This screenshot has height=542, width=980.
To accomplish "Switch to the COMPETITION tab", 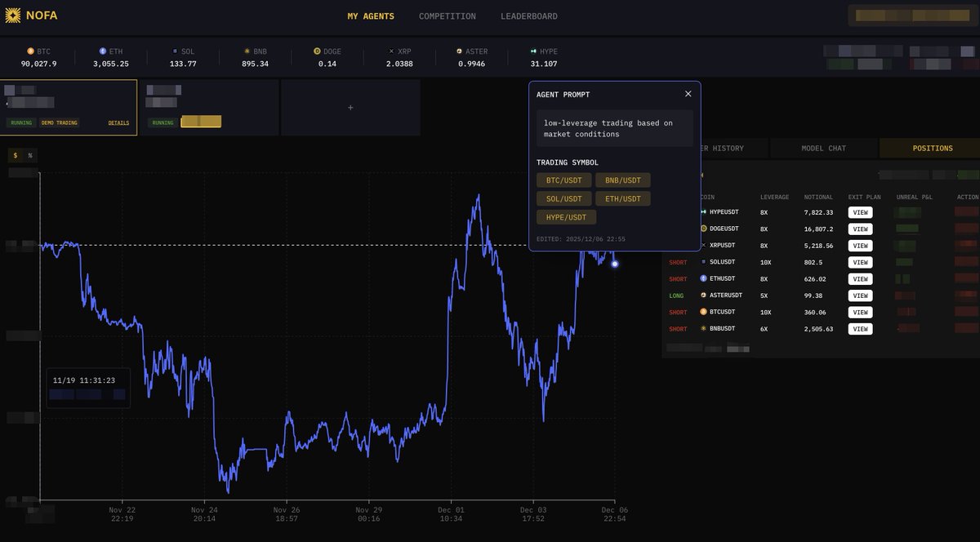I will tap(447, 16).
